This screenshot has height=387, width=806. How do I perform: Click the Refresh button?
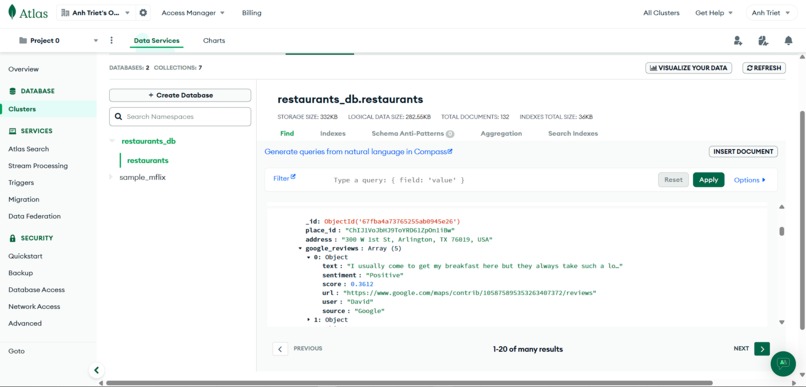[x=764, y=68]
